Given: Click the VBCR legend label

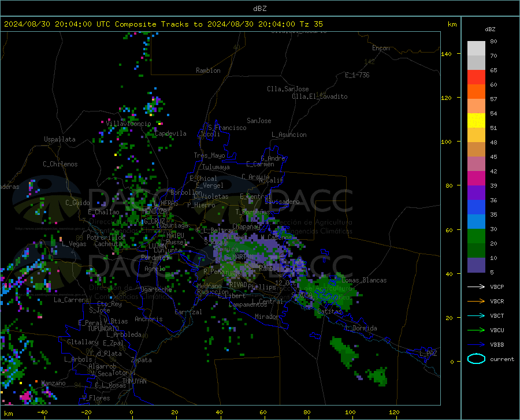Looking at the screenshot, I should (497, 302).
